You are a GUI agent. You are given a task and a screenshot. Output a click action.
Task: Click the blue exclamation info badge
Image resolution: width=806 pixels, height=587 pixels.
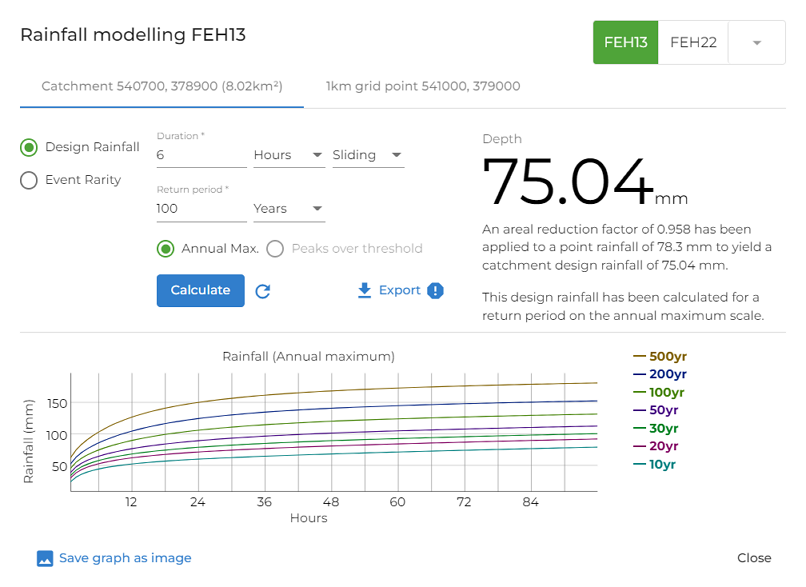pos(435,291)
